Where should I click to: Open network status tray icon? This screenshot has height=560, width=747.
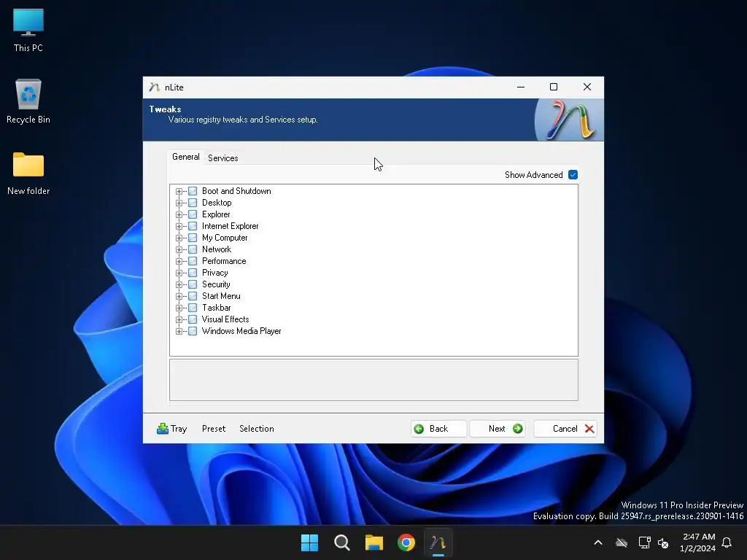pyautogui.click(x=644, y=542)
